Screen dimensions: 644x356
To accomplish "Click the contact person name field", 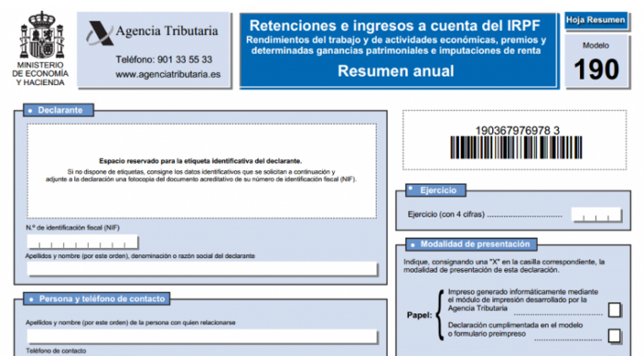I will click(x=202, y=336).
